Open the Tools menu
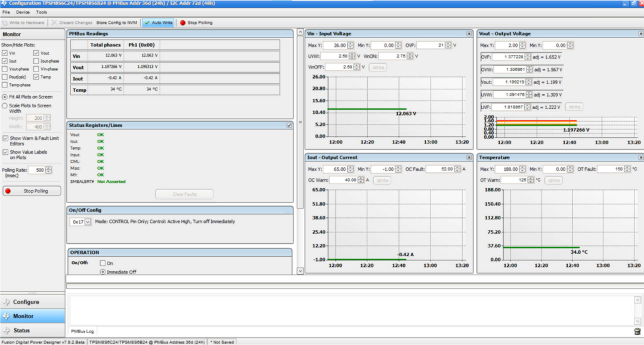Screen dimensions: 644x345 pyautogui.click(x=41, y=12)
